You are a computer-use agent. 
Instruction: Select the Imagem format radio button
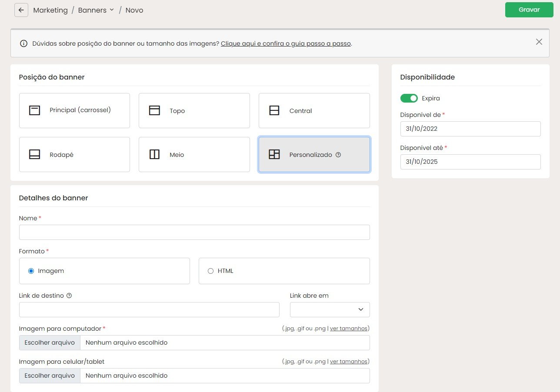point(31,271)
